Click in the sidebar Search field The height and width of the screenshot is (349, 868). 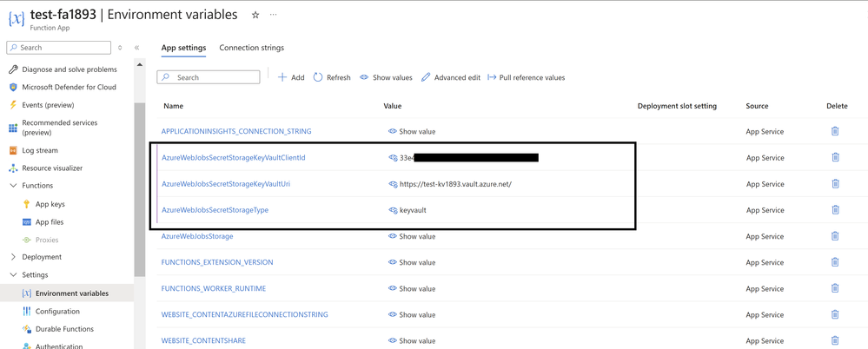pyautogui.click(x=60, y=48)
